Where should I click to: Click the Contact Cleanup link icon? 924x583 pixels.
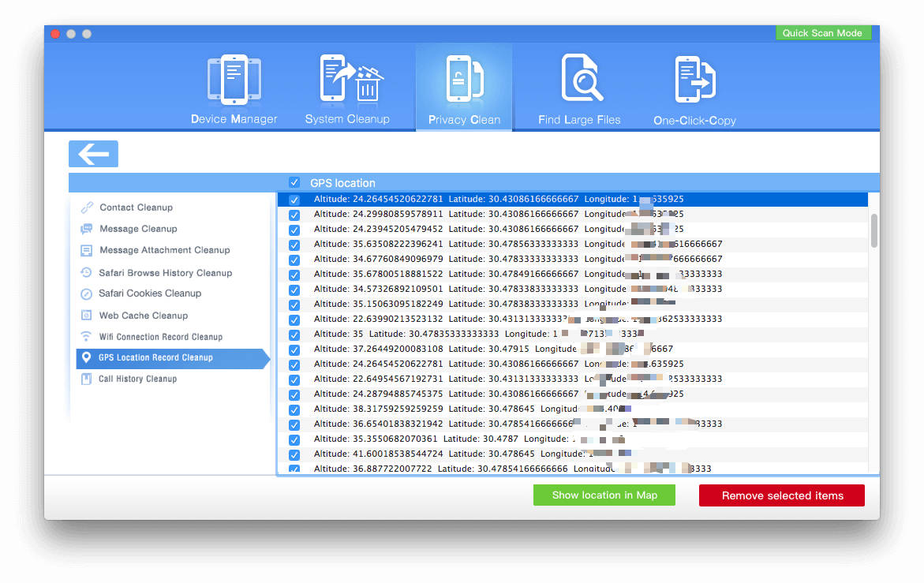tap(87, 207)
